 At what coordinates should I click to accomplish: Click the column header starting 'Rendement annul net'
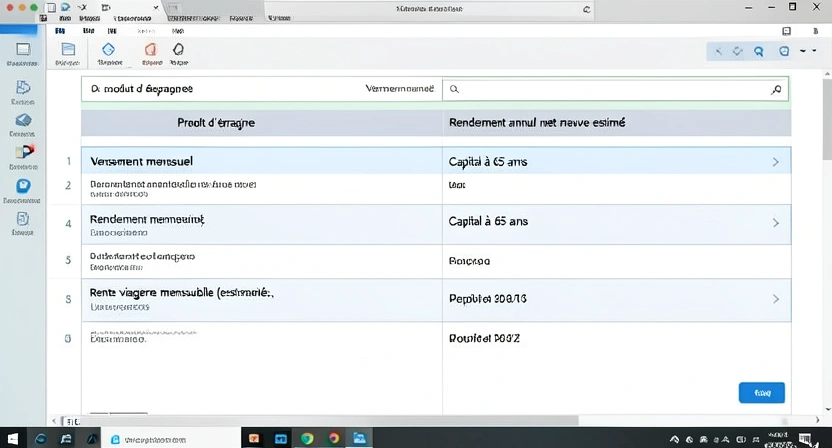[x=537, y=123]
